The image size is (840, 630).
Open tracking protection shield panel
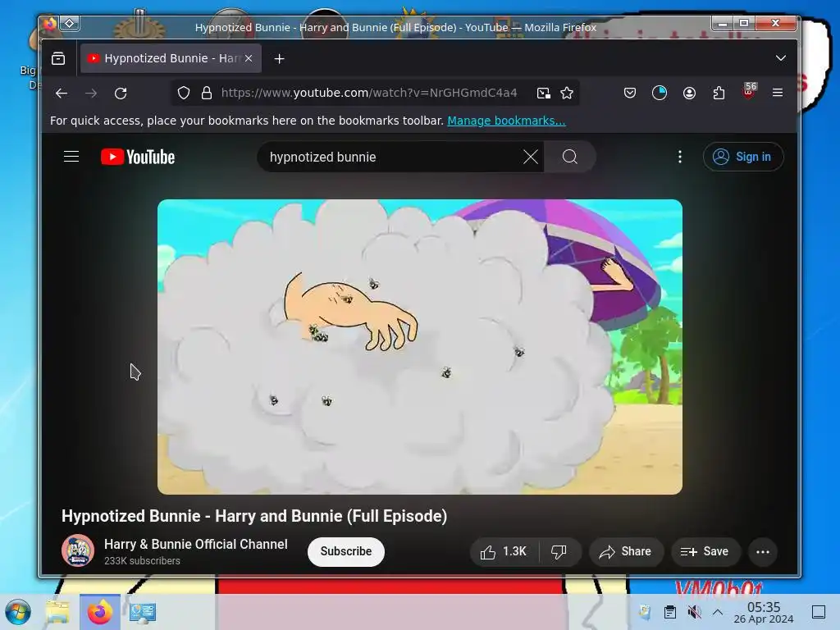[x=184, y=94]
